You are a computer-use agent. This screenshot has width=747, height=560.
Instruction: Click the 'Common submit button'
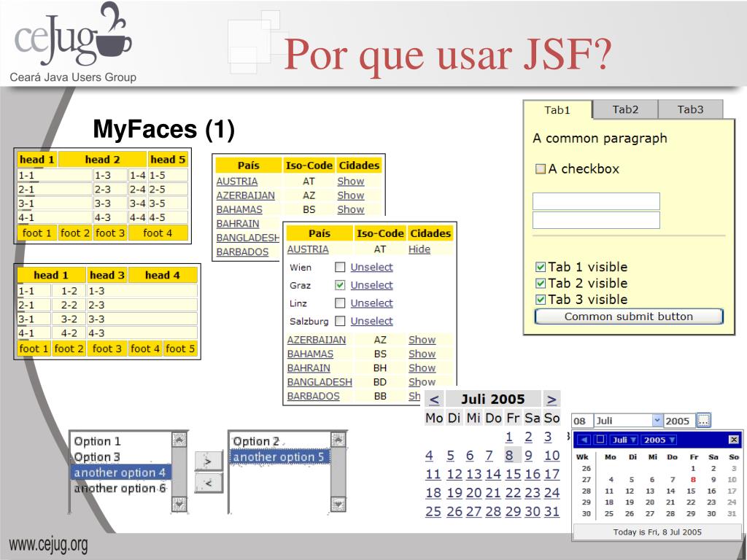(x=629, y=316)
